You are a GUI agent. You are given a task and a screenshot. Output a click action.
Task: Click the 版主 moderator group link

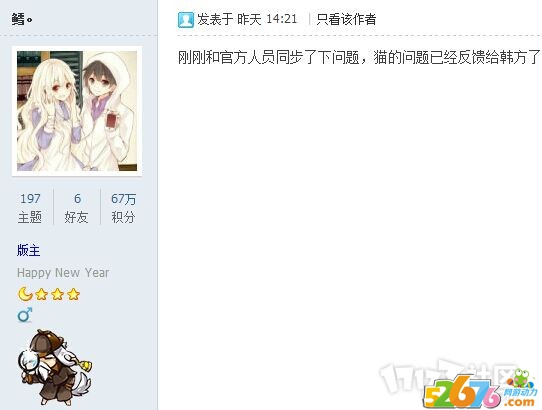29,250
